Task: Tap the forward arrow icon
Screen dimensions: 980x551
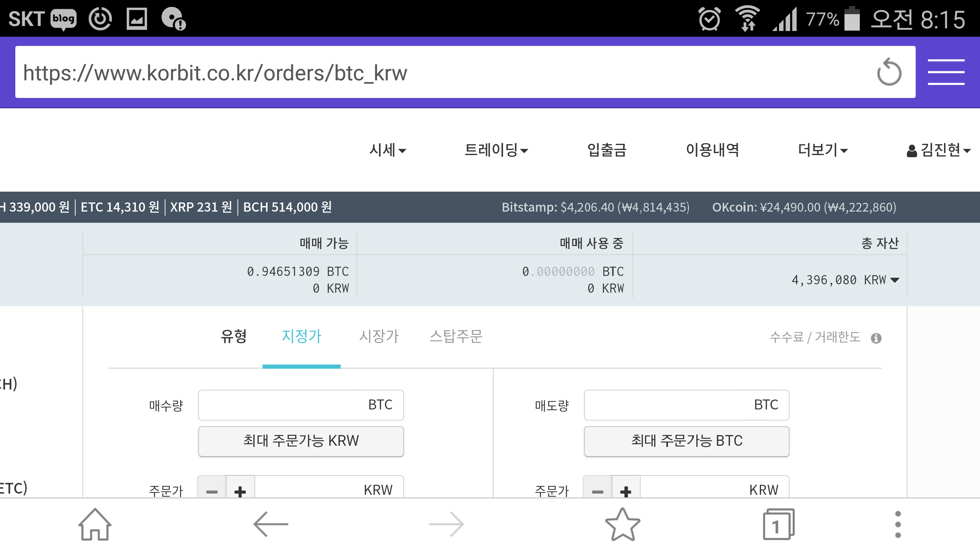Action: pyautogui.click(x=446, y=524)
